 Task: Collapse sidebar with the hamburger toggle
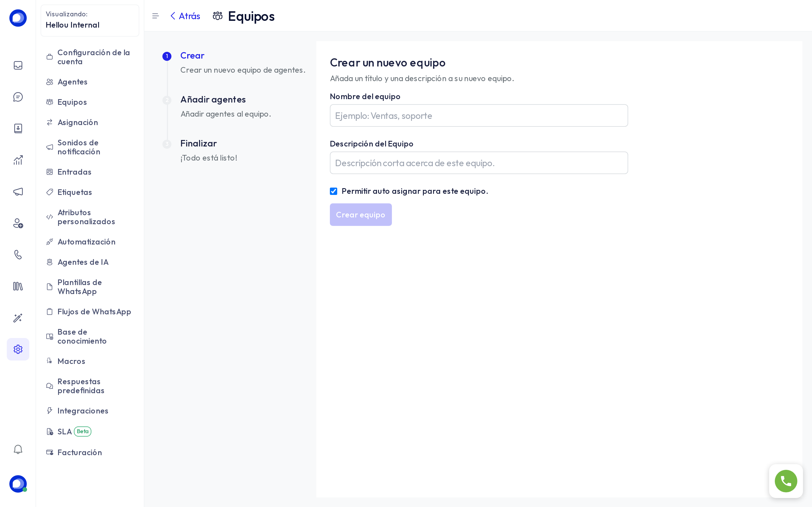[x=155, y=16]
